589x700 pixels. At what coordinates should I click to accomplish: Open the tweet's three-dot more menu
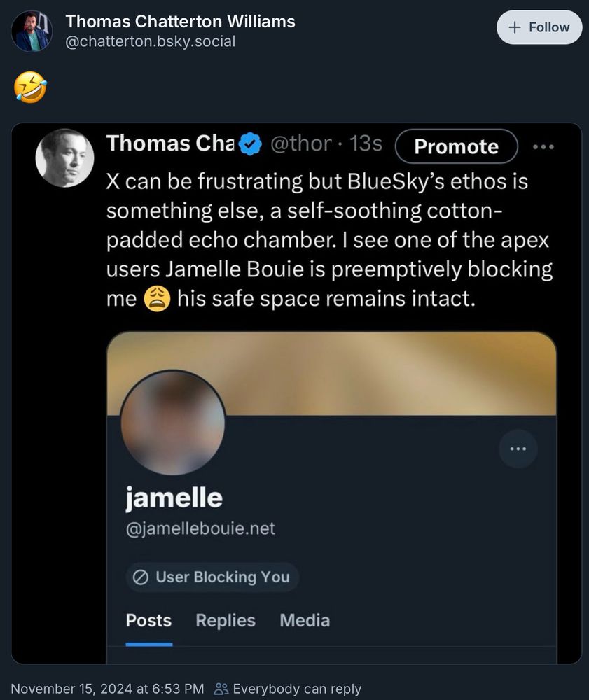coord(543,146)
